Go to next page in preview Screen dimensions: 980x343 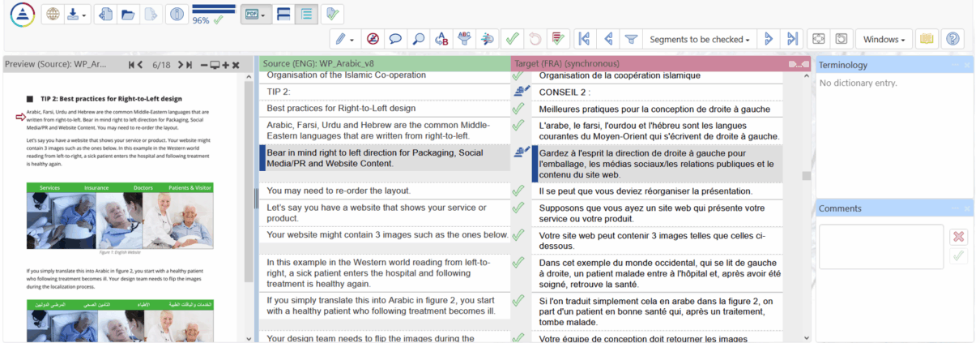point(180,65)
